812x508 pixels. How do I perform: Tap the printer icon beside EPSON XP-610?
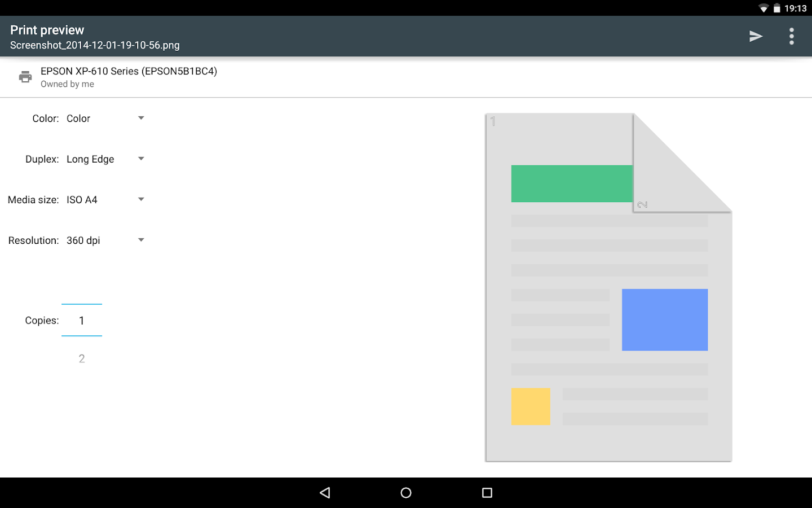coord(25,77)
